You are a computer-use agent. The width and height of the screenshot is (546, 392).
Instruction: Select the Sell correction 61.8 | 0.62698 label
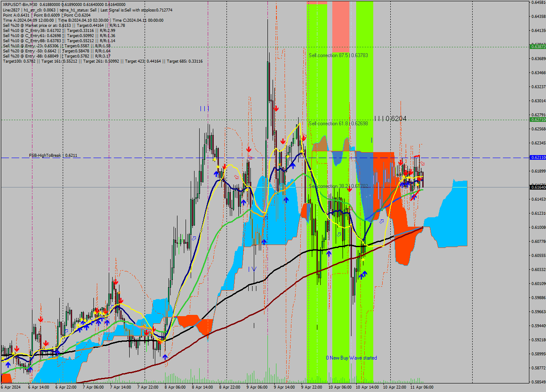(338, 124)
